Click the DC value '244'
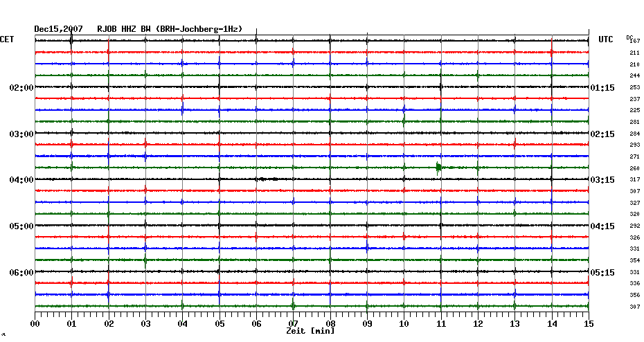Viewport: 644px width, 342px height. pyautogui.click(x=635, y=76)
